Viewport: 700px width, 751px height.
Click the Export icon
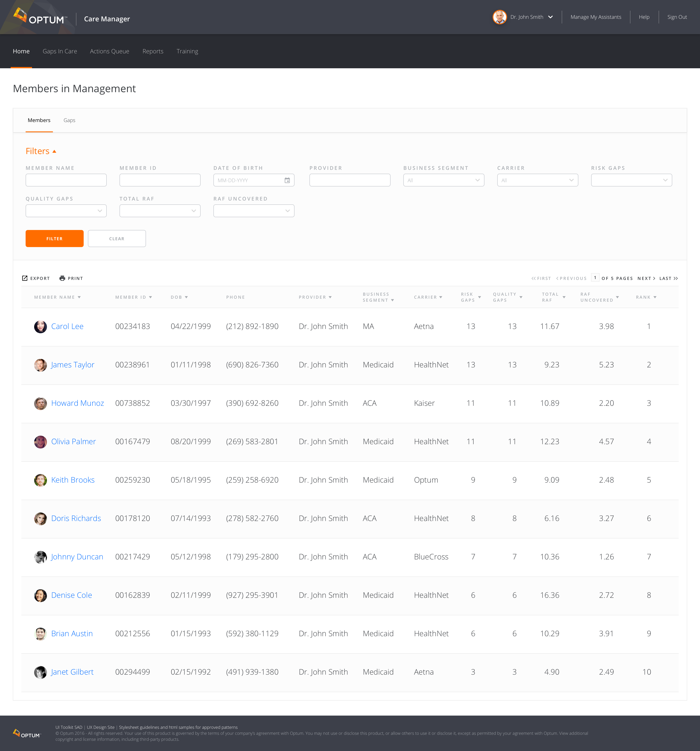[25, 278]
